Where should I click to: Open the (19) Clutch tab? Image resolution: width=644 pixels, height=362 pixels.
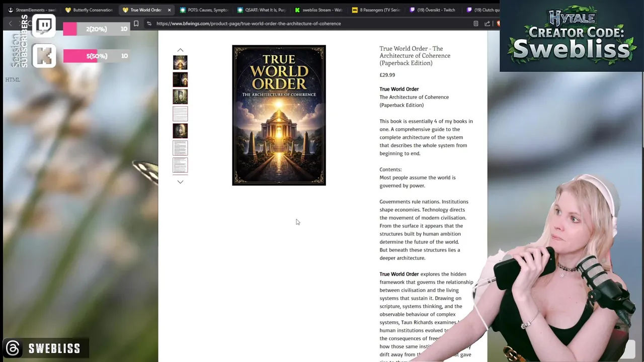pyautogui.click(x=482, y=10)
